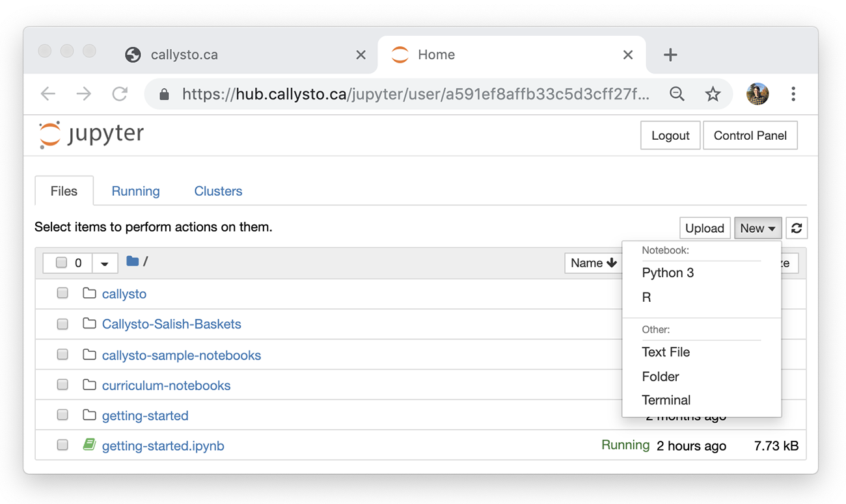Click the zoom magnifier icon in address bar
The height and width of the screenshot is (504, 846).
(x=677, y=94)
